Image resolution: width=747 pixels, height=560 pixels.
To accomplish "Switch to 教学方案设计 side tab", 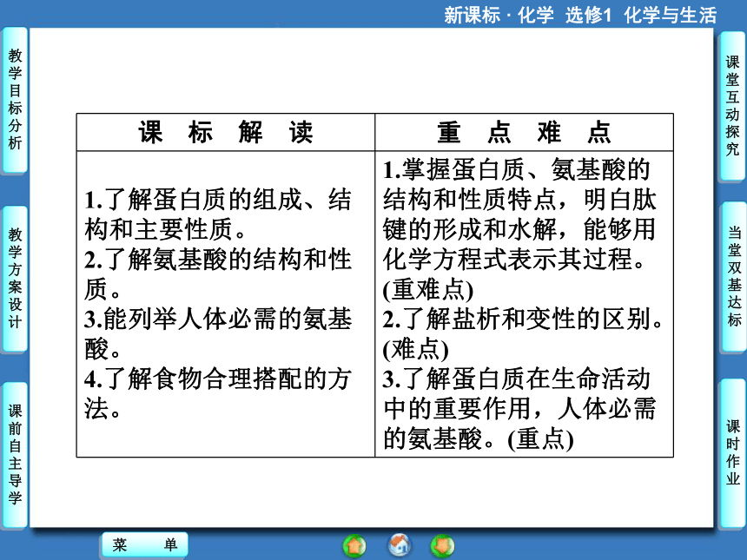I will [16, 278].
